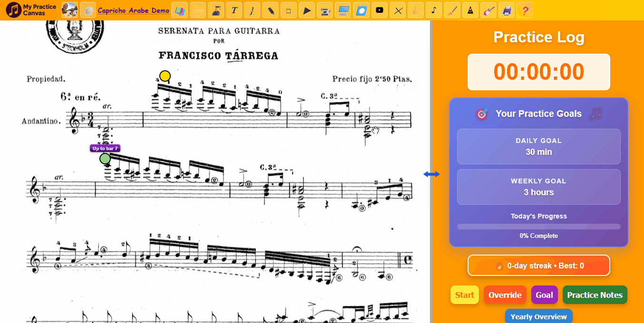Click the play triangle icon
Viewport: 644px width, 323px height.
307,10
